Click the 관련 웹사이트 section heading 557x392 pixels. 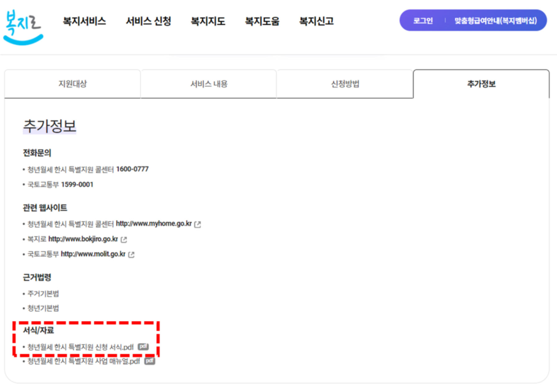[x=45, y=208]
